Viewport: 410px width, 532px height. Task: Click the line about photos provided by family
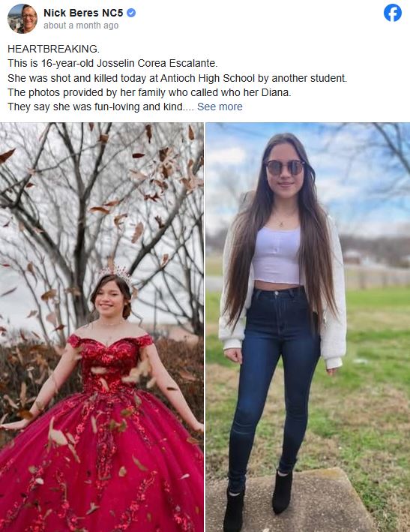[149, 92]
